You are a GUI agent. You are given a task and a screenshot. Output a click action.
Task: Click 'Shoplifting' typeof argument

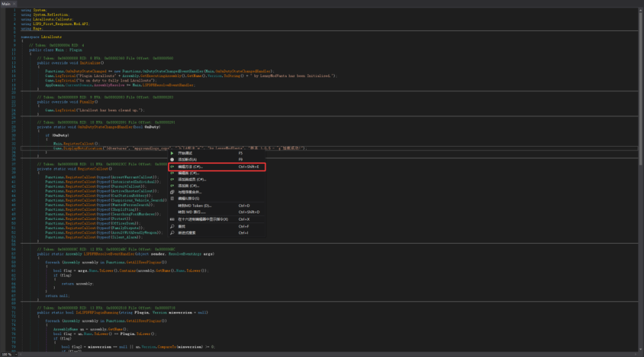click(x=123, y=210)
